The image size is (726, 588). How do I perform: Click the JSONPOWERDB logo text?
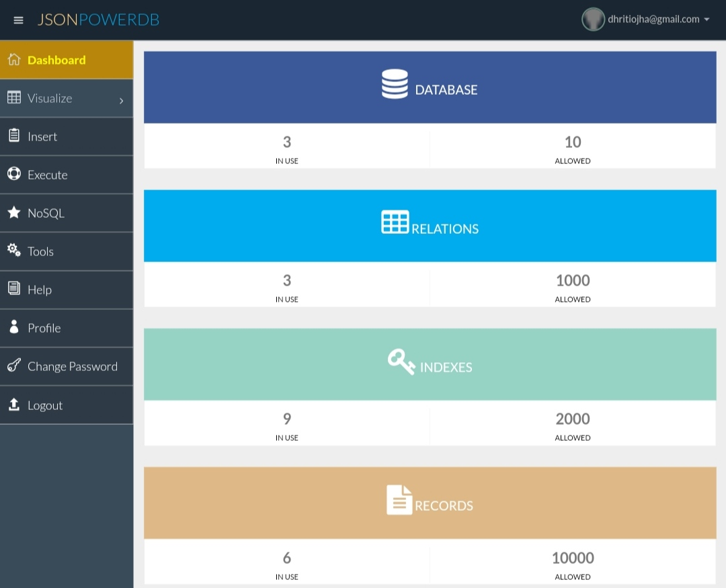(98, 19)
